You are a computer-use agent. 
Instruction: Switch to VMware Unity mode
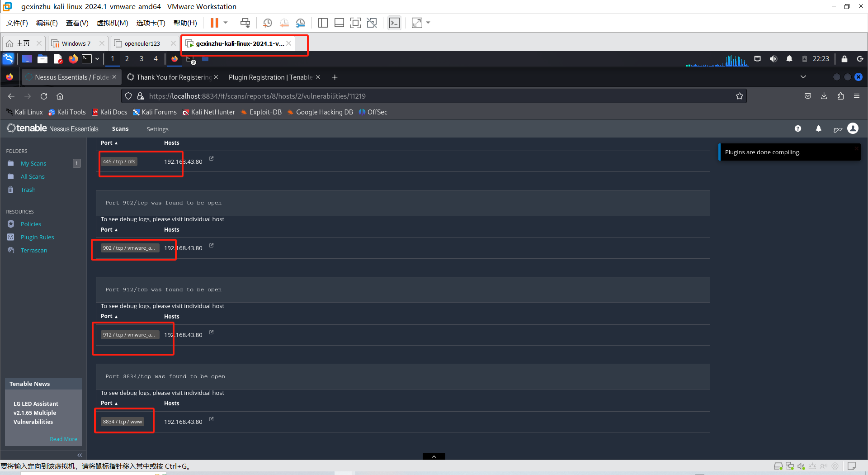click(372, 23)
